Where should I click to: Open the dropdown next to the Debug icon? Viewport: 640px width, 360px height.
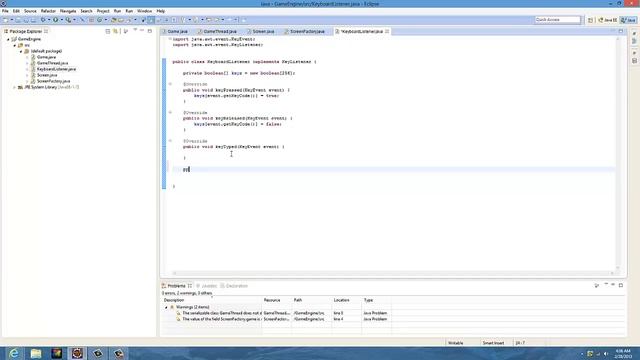[49, 20]
